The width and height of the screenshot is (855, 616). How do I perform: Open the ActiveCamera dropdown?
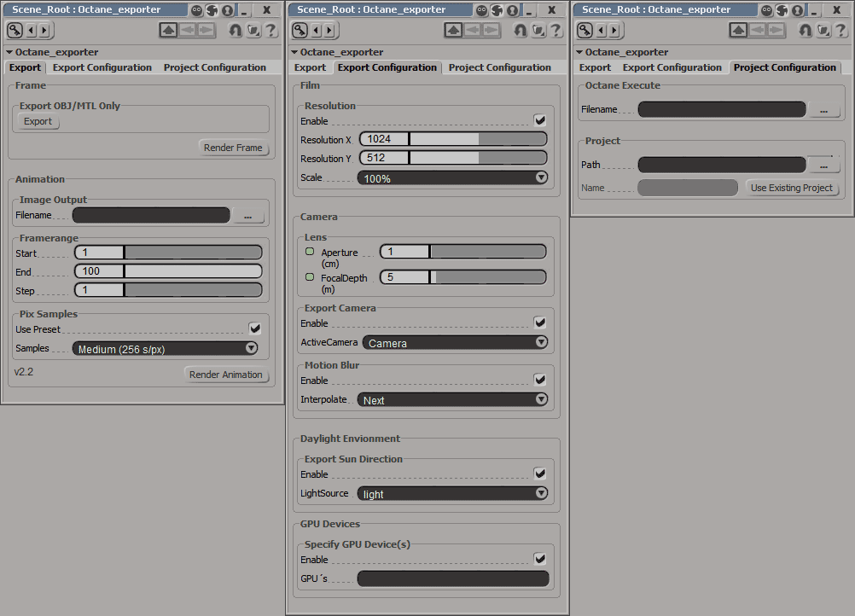pos(456,342)
